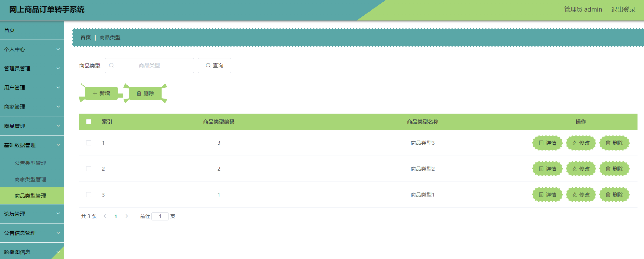Click the 删除 batch delete button above table
The width and height of the screenshot is (644, 259).
145,93
